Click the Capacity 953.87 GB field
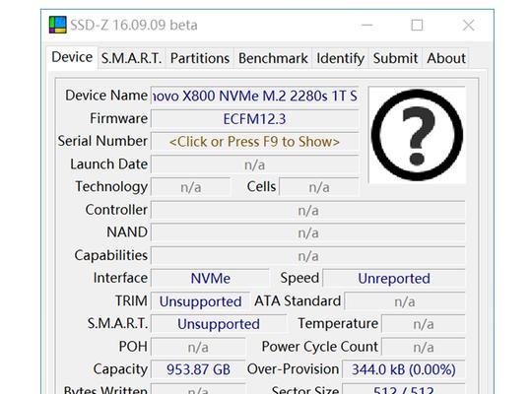 point(198,369)
